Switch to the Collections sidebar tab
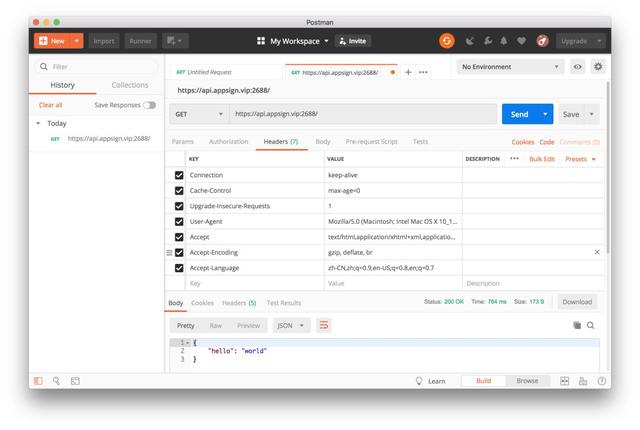 click(x=130, y=85)
